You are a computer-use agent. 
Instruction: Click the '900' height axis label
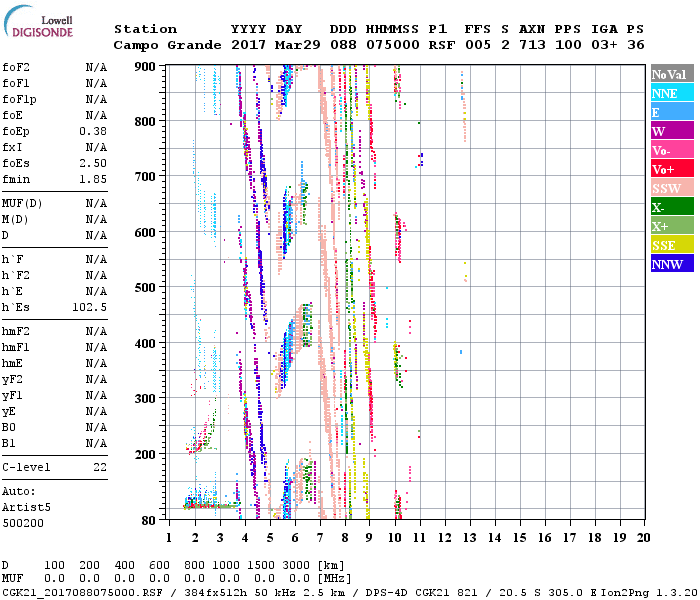pos(145,67)
